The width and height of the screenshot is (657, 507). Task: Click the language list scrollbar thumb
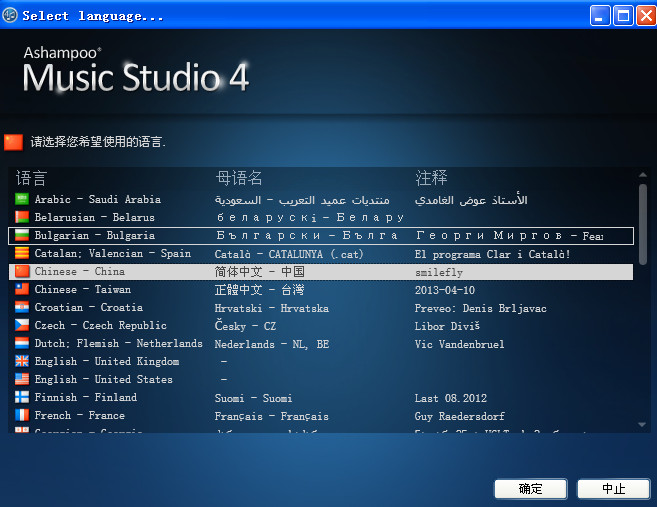(x=642, y=224)
